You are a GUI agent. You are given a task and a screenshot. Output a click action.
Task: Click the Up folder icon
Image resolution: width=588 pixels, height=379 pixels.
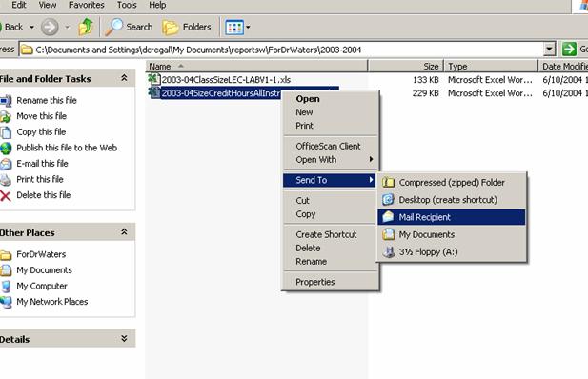tap(86, 27)
